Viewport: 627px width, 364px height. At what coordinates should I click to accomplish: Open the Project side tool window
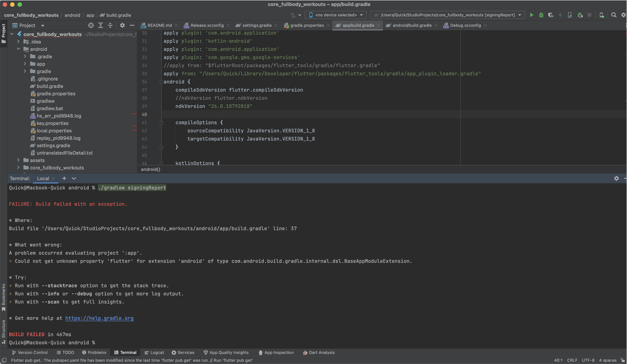(3, 33)
